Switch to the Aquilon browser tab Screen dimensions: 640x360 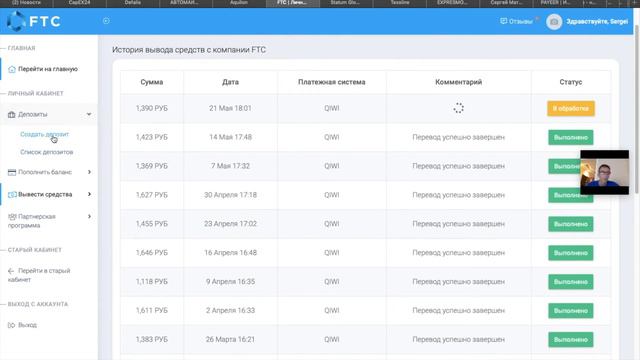click(239, 3)
